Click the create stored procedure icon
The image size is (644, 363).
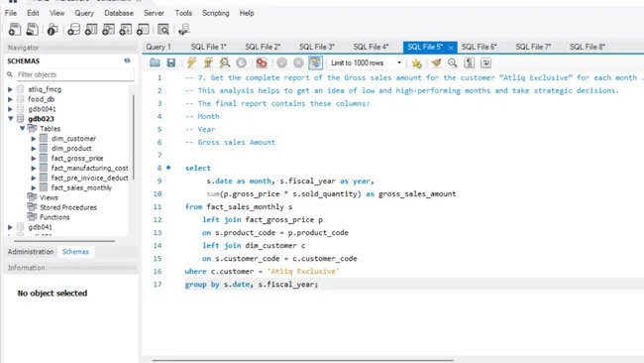tap(126, 30)
